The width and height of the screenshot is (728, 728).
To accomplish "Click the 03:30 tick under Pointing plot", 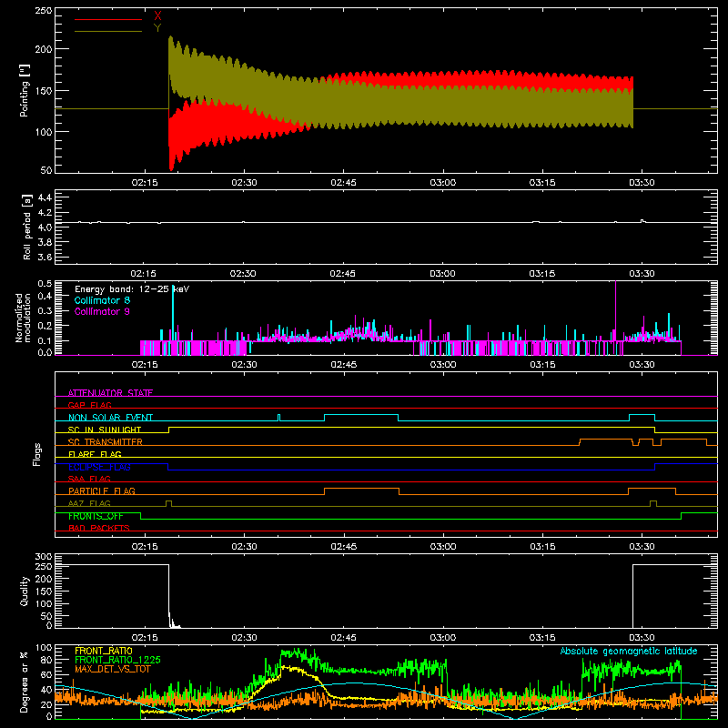I will pyautogui.click(x=642, y=183).
